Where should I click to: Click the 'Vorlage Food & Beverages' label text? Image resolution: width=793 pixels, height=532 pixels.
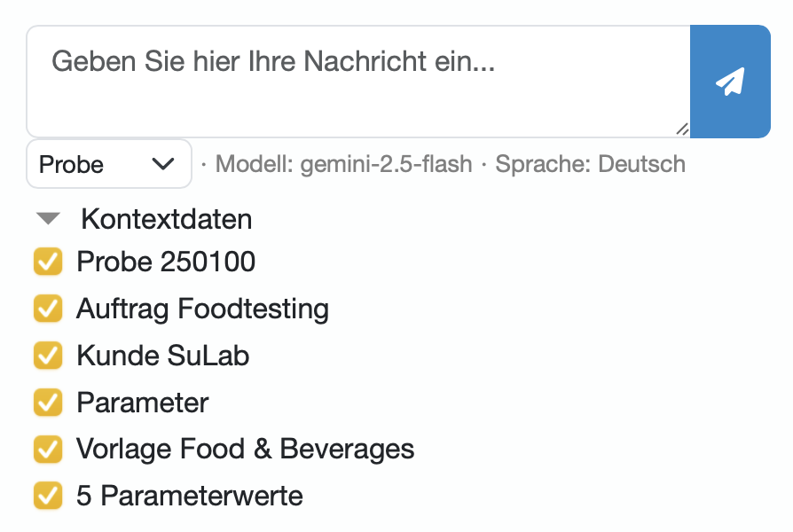[245, 450]
